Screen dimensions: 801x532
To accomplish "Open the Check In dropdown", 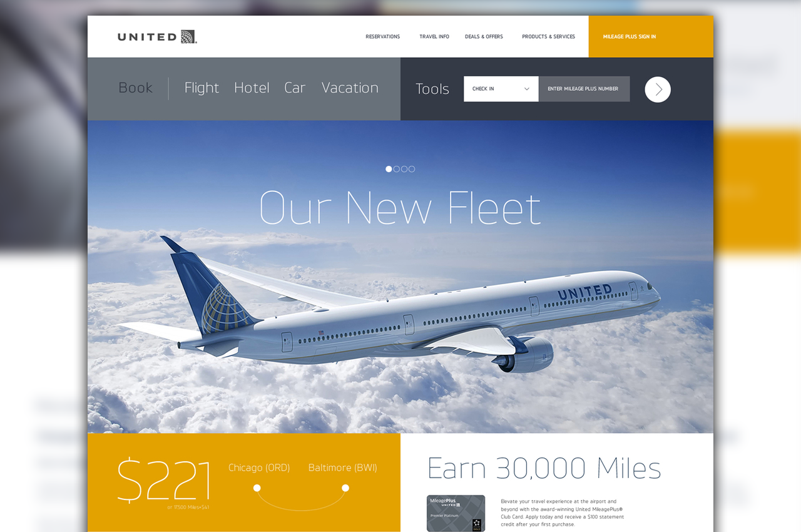I will 501,89.
